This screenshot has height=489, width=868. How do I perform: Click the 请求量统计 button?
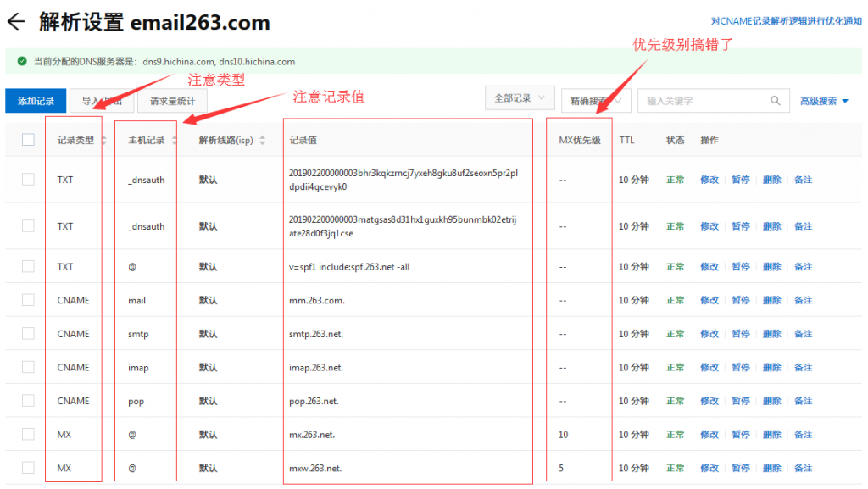pos(172,101)
